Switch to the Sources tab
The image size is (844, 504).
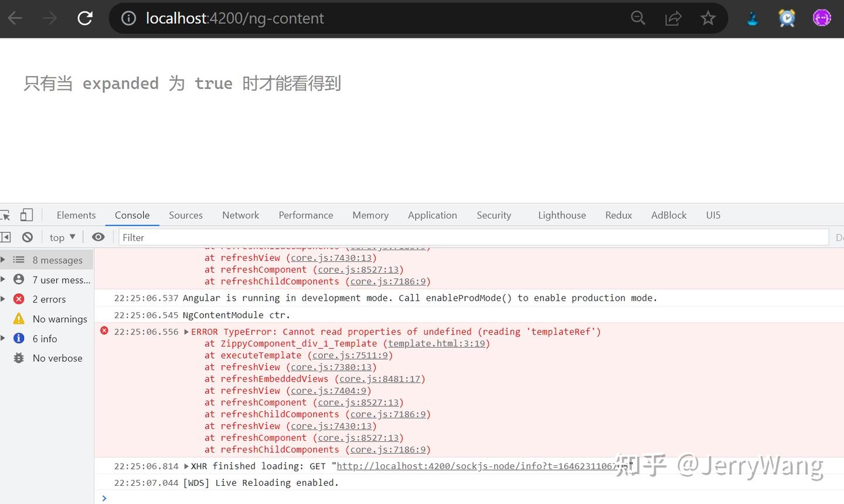coord(186,215)
